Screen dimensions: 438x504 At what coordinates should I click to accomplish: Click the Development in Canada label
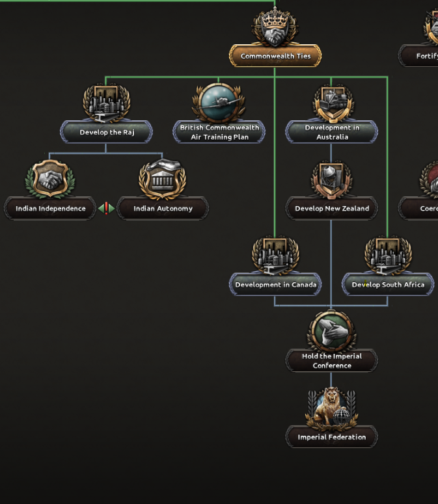pyautogui.click(x=275, y=284)
